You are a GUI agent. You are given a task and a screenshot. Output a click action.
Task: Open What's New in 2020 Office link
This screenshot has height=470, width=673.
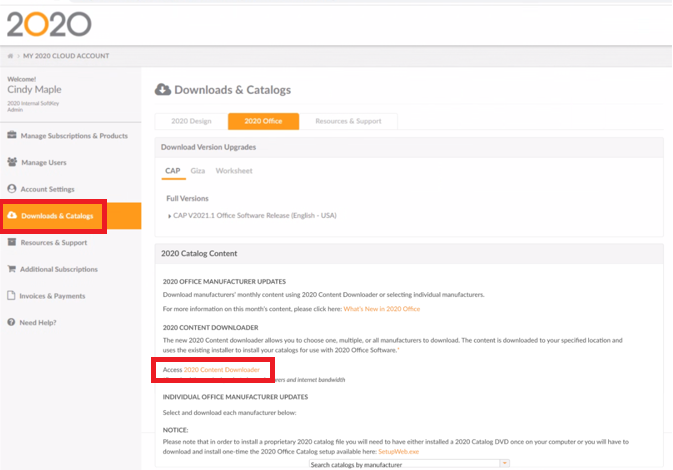tap(382, 309)
